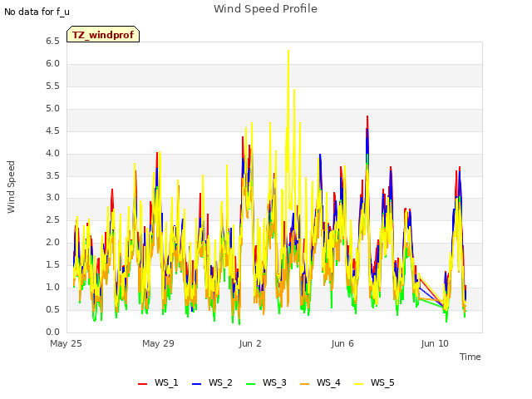Click the Wind Speed Profile chart title

pos(265,9)
